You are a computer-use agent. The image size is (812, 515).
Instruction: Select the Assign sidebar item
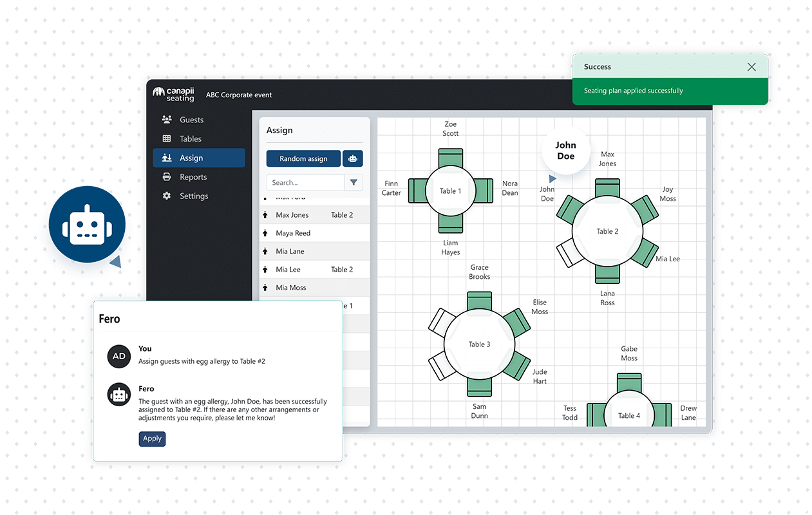(198, 158)
